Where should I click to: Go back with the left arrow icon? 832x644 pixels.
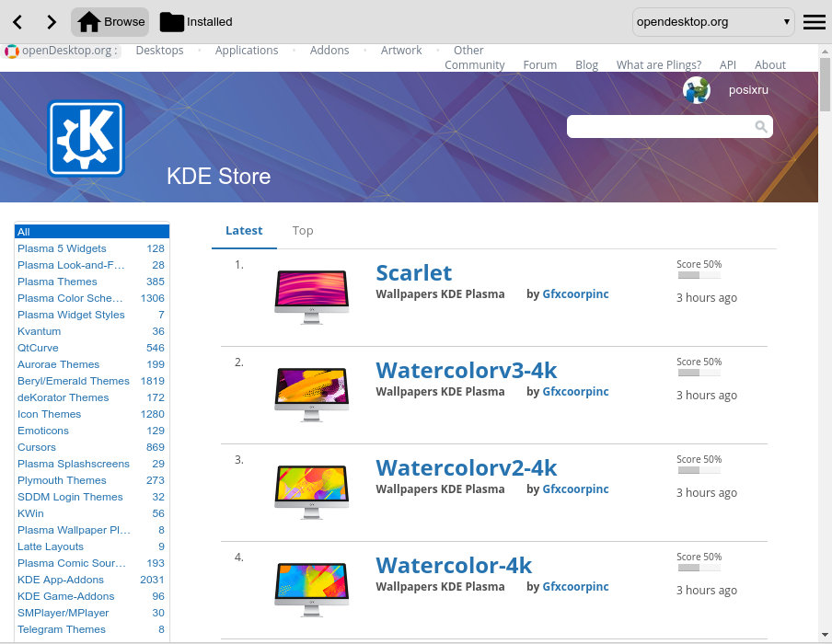click(x=17, y=22)
